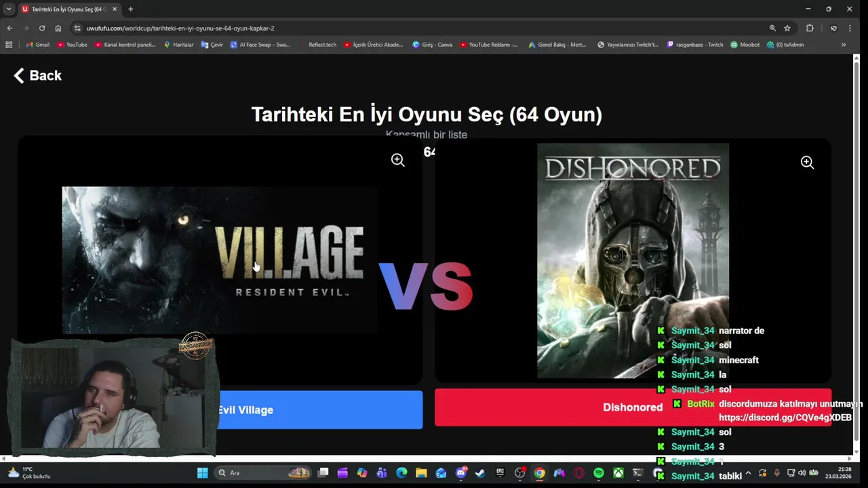Open the Chrome apps grid
The height and width of the screenshot is (488, 868).
(x=9, y=45)
